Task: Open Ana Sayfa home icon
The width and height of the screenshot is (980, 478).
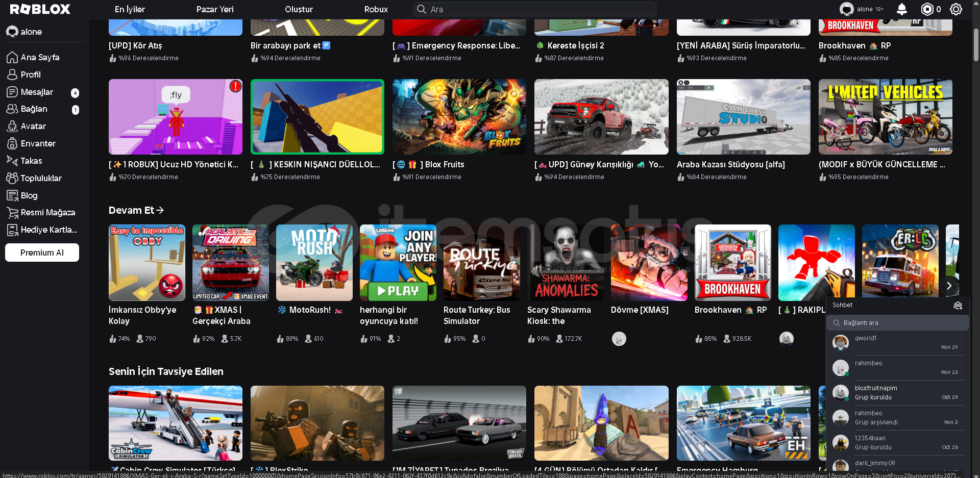Action: (x=12, y=58)
